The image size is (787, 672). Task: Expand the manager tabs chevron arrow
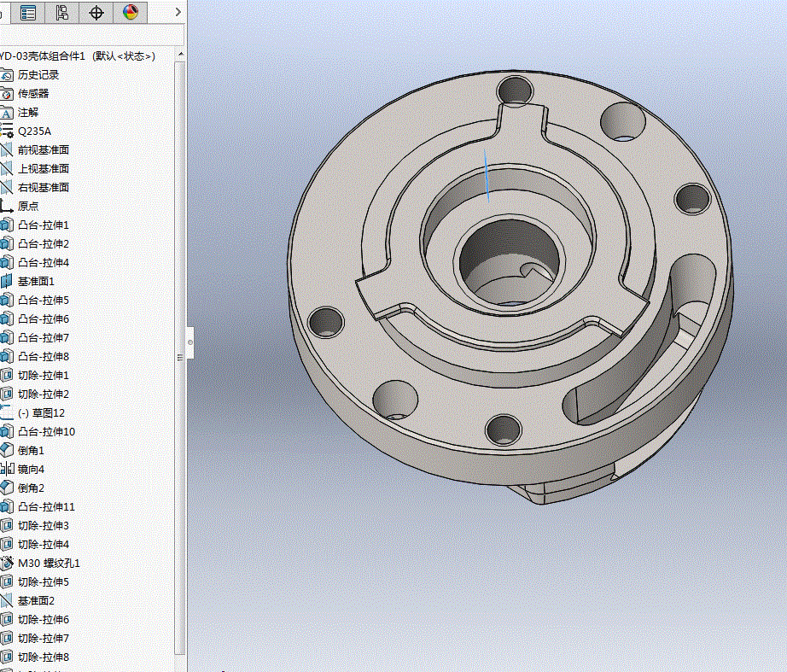tap(178, 12)
